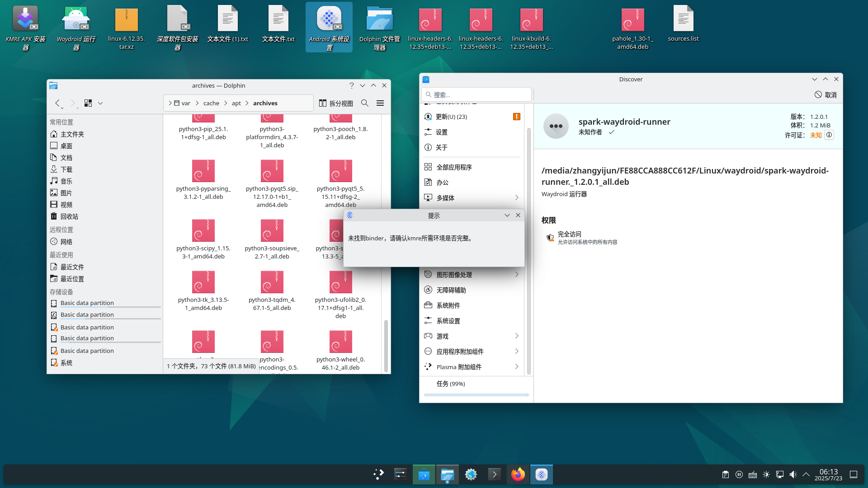The width and height of the screenshot is (868, 488).
Task: Click 'apt' in Dolphin breadcrumb path
Action: tap(236, 103)
